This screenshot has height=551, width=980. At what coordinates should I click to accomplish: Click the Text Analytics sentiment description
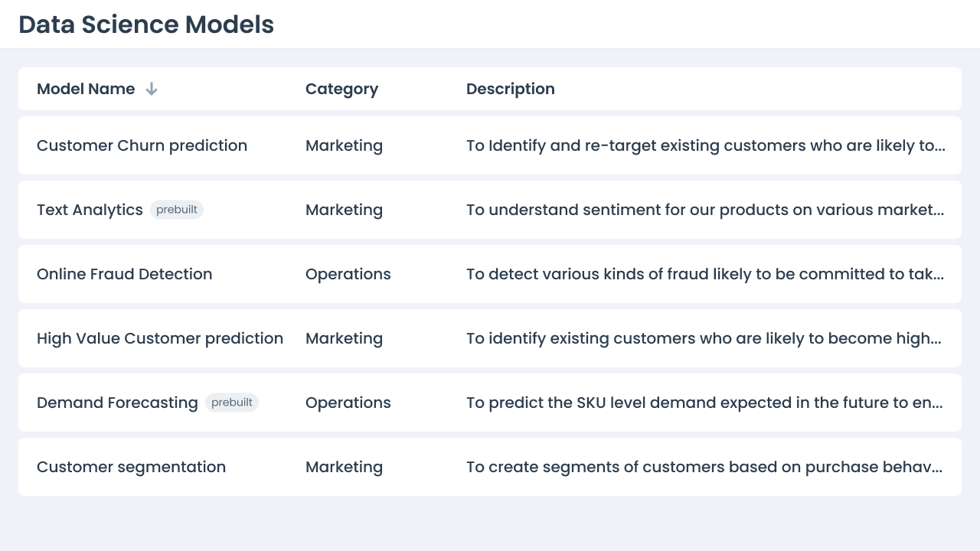point(705,210)
